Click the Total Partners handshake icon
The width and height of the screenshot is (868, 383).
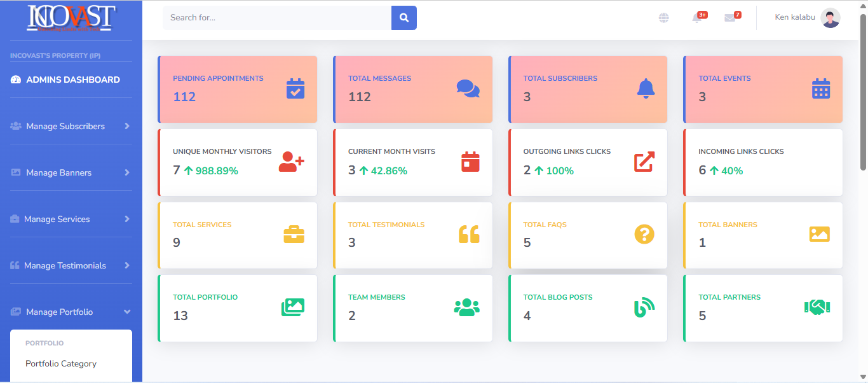tap(817, 307)
